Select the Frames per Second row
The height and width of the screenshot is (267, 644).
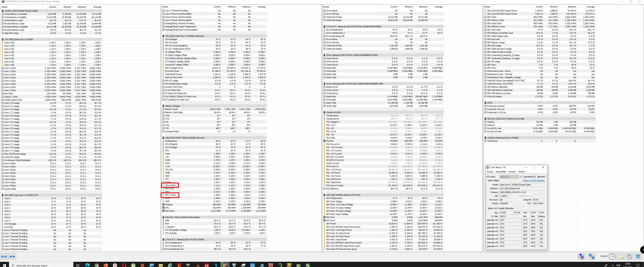540,106
